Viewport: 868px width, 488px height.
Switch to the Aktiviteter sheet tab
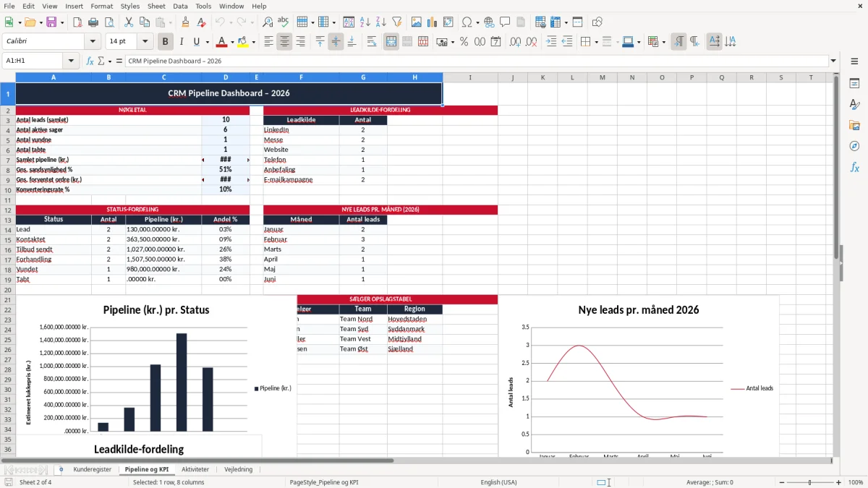pyautogui.click(x=195, y=470)
